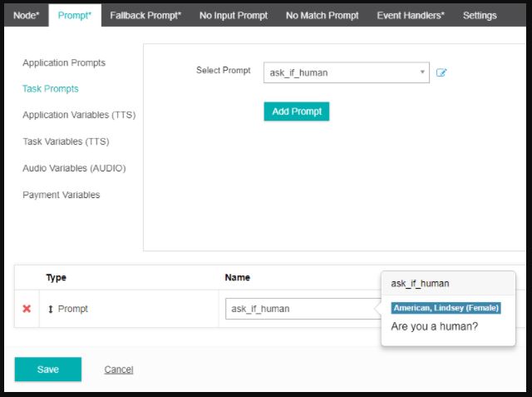The height and width of the screenshot is (397, 532).
Task: Switch to the Event Handlers tab
Action: (x=411, y=16)
